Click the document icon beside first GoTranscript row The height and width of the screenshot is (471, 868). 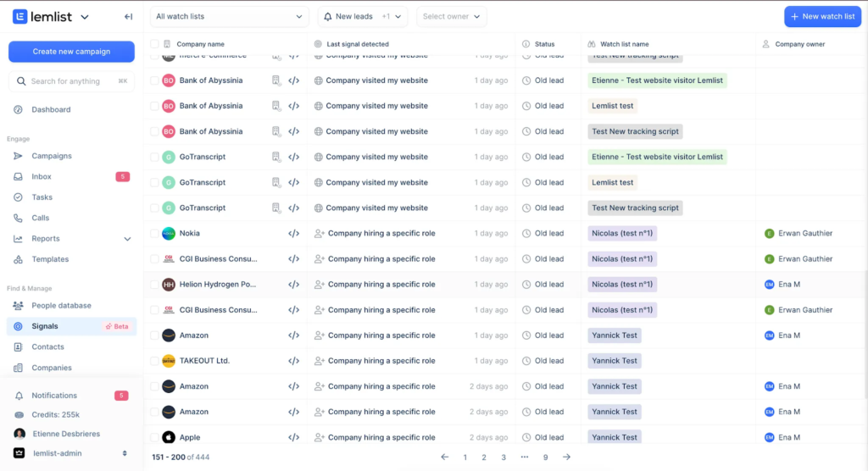coord(276,158)
